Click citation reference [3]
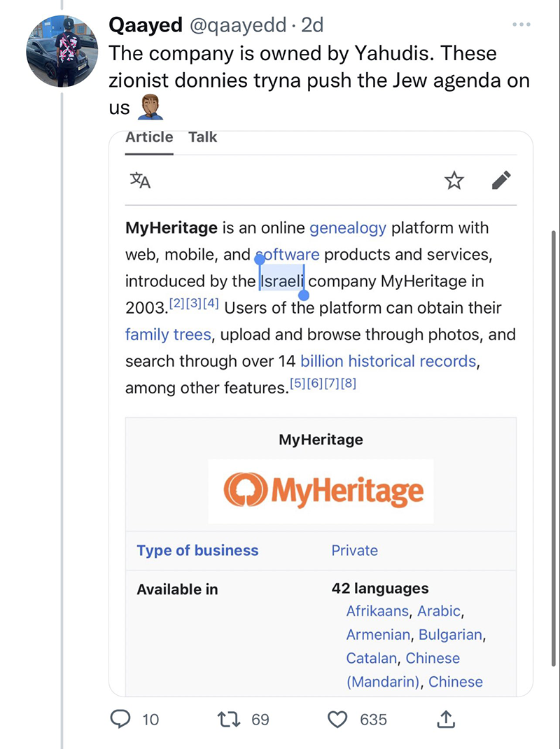560x749 pixels. (x=193, y=303)
